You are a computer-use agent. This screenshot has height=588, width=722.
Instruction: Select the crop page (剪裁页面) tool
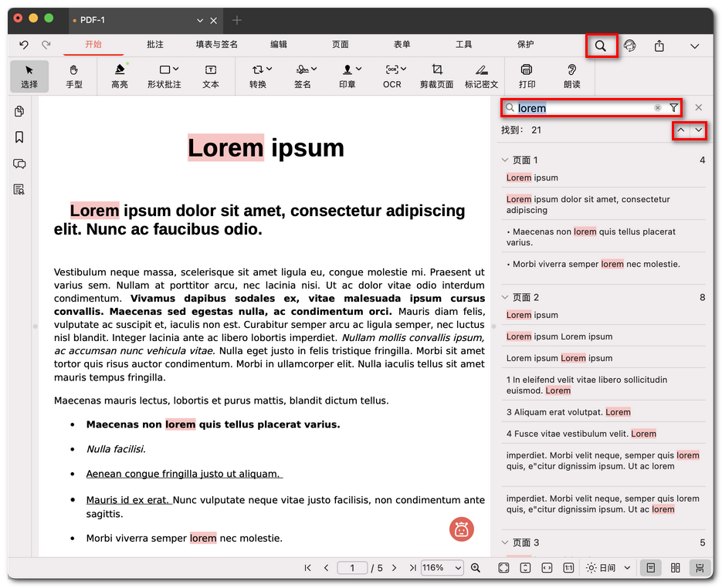coord(436,76)
